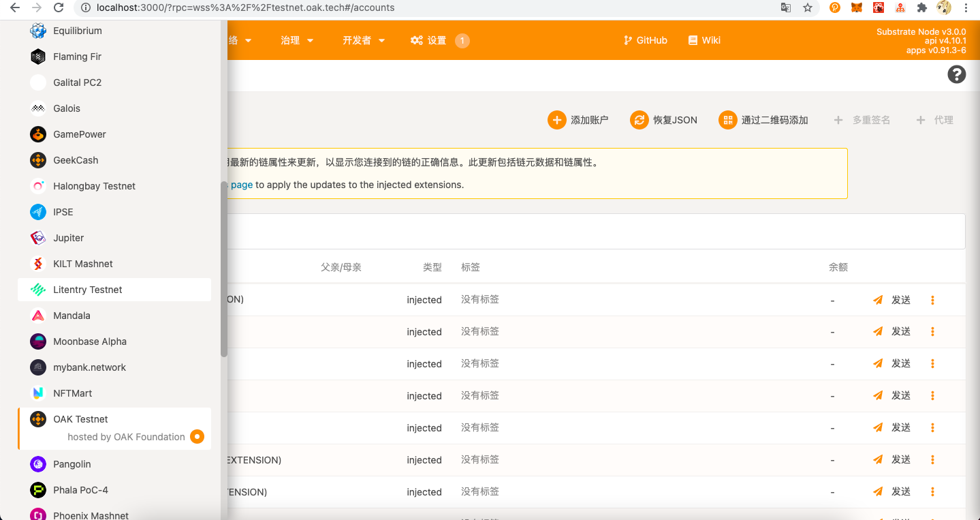The height and width of the screenshot is (520, 980).
Task: Click the browser reload button
Action: pyautogui.click(x=59, y=7)
